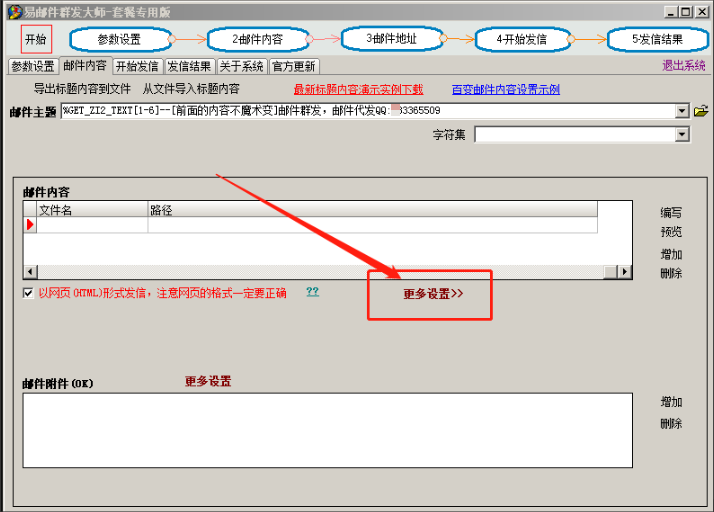
Task: Switch to the 开始发信 tab
Action: [x=137, y=67]
